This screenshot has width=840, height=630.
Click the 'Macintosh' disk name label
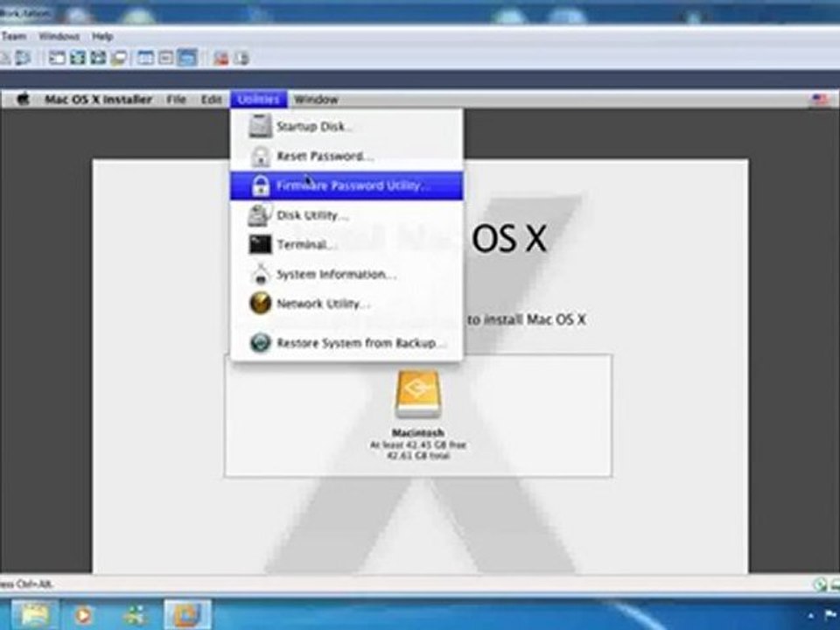418,433
